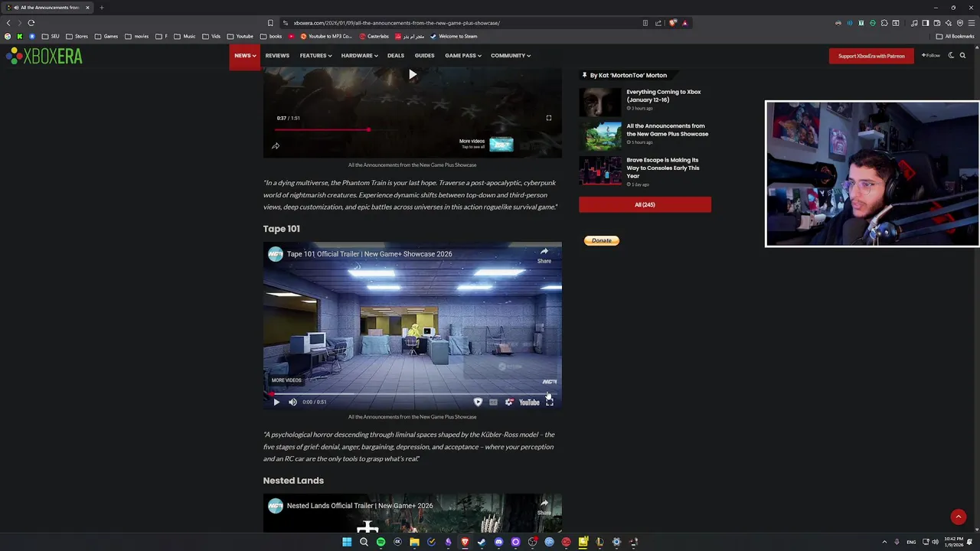Viewport: 980px width, 551px height.
Task: Click the PayPal Donate button
Action: point(602,240)
